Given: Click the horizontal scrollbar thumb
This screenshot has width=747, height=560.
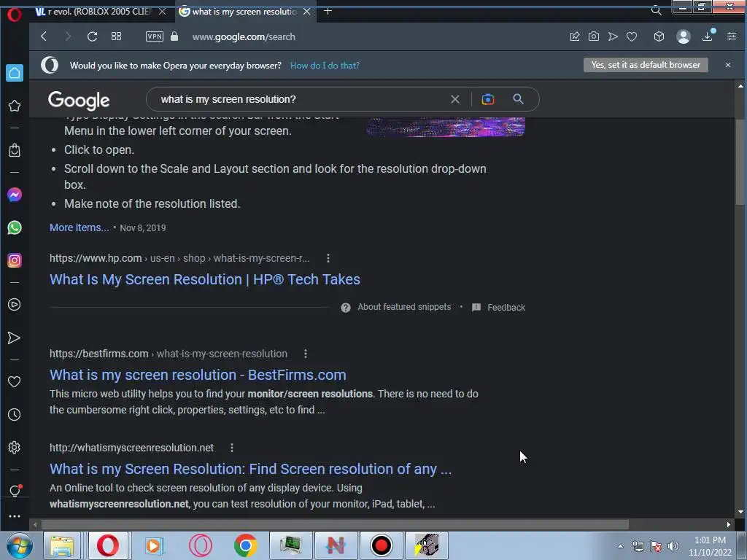Looking at the screenshot, I should (x=335, y=525).
